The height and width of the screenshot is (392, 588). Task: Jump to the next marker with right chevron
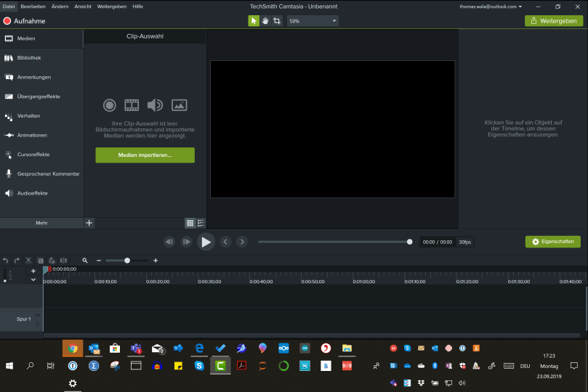[242, 242]
